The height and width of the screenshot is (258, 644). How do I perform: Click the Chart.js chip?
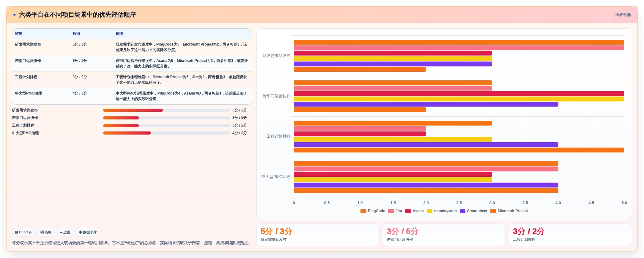pyautogui.click(x=23, y=232)
